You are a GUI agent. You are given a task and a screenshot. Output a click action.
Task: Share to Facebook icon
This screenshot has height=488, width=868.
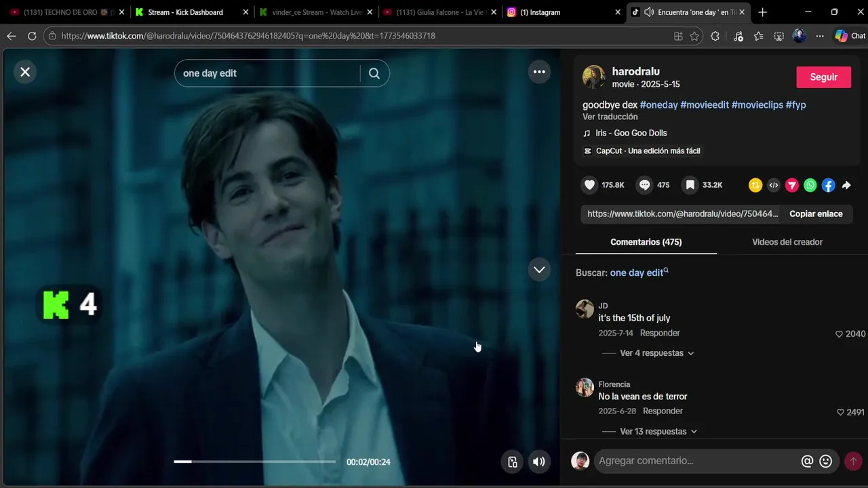coord(829,185)
